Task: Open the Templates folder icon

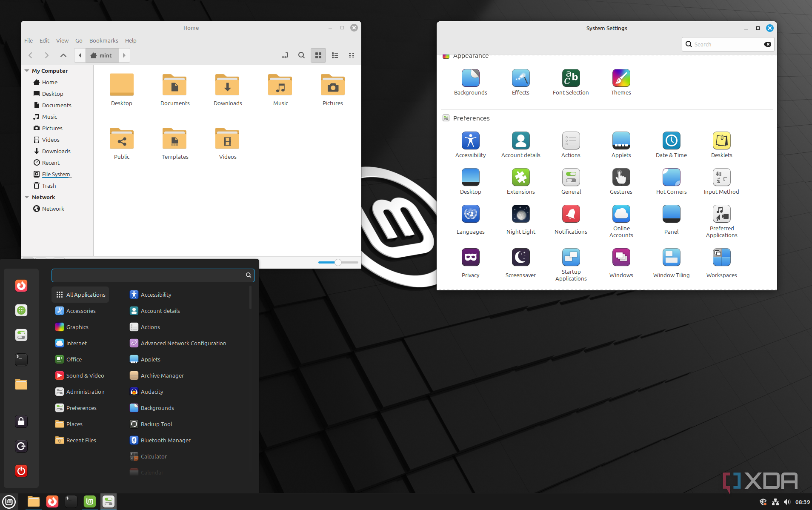Action: pos(174,143)
